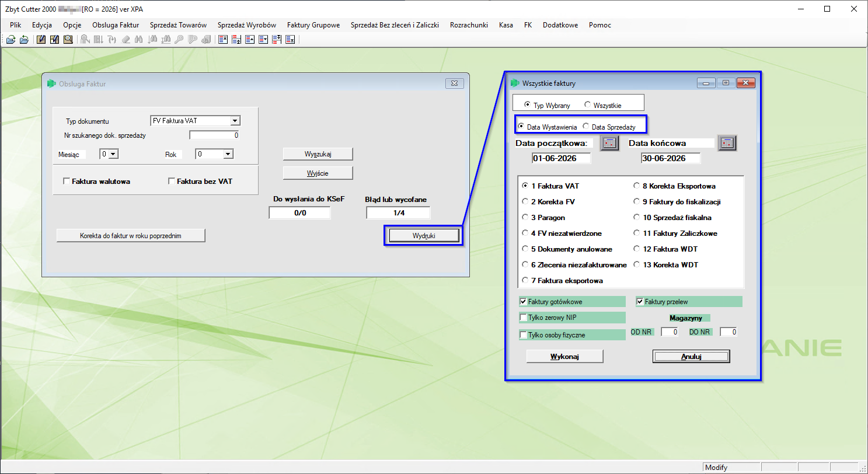Viewport: 868px width, 474px height.
Task: Close the Obsluga Faktur dialog
Action: (x=454, y=83)
